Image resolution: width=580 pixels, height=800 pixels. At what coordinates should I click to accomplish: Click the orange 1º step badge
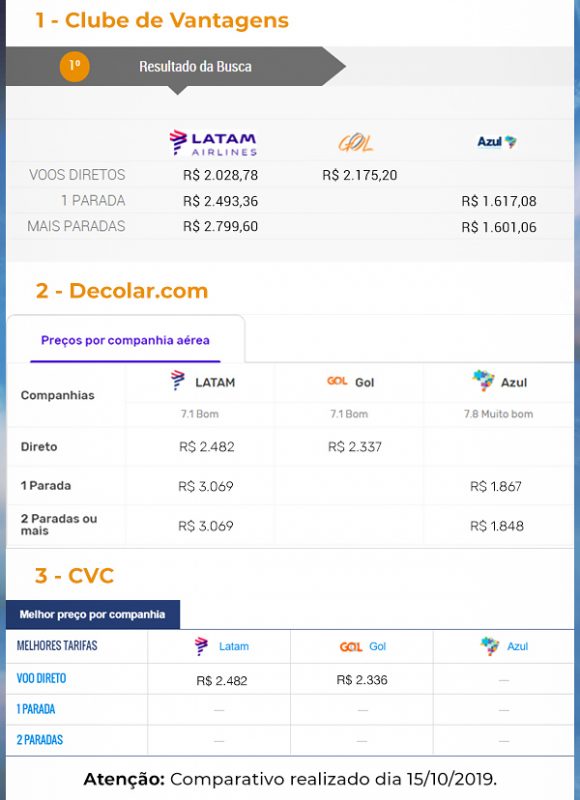pos(74,66)
